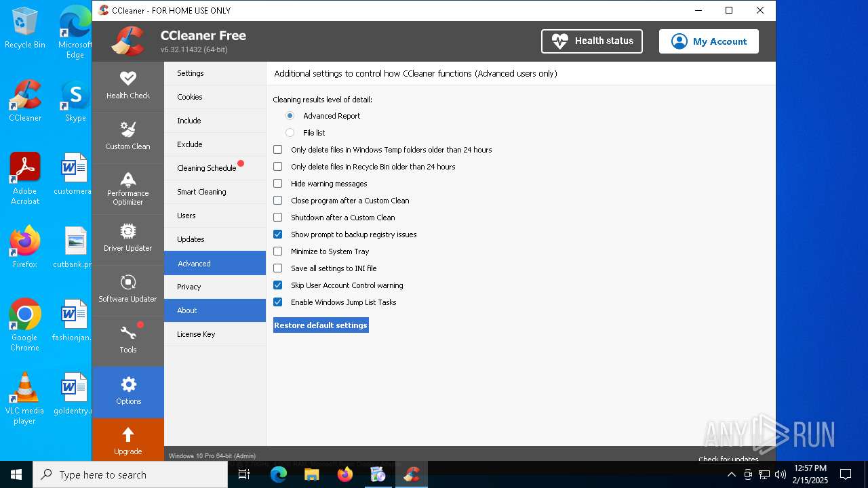Open the Tools section

tap(127, 341)
